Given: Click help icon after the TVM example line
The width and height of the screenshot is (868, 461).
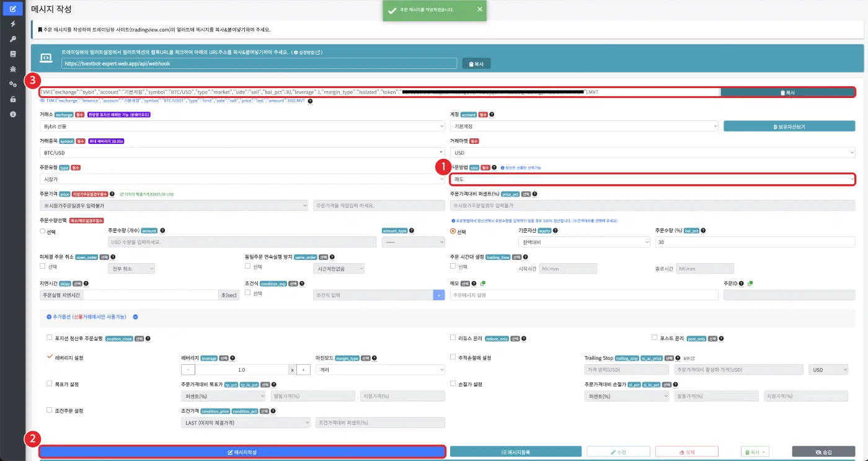Looking at the screenshot, I should pos(310,101).
